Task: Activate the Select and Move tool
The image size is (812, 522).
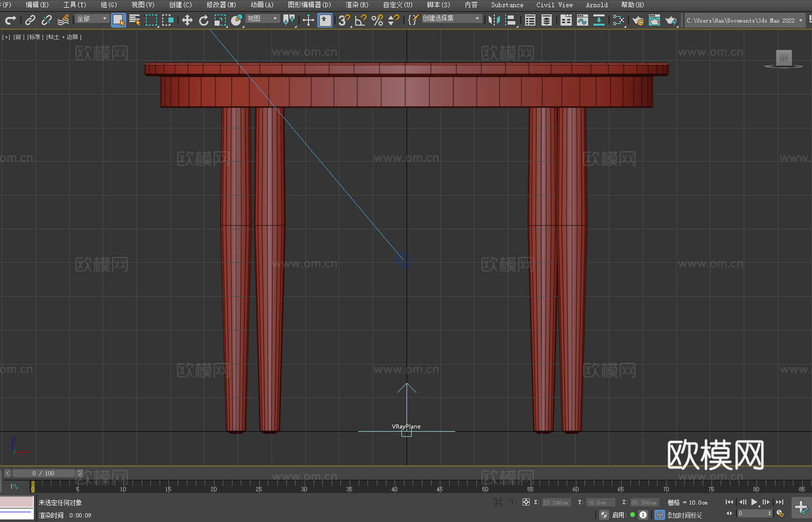Action: 187,20
